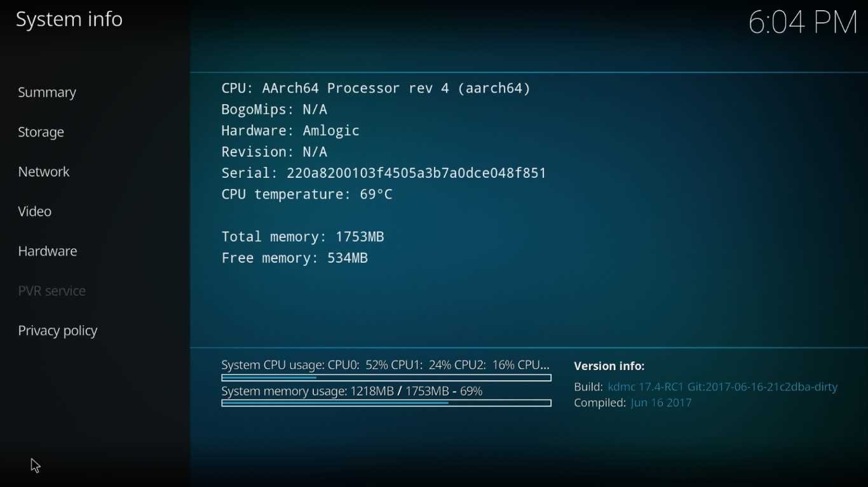This screenshot has height=487, width=868.
Task: Switch to the Network info page
Action: (44, 172)
